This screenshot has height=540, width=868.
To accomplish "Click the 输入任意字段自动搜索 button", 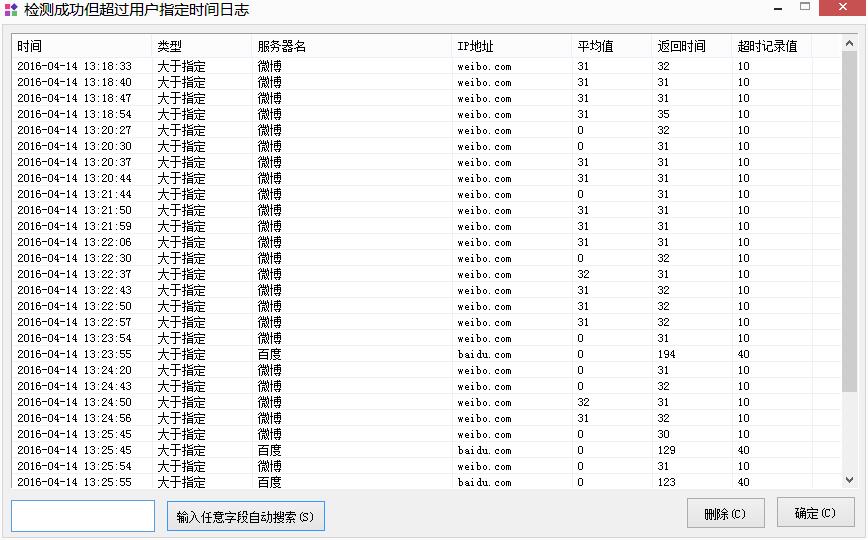I will click(246, 516).
